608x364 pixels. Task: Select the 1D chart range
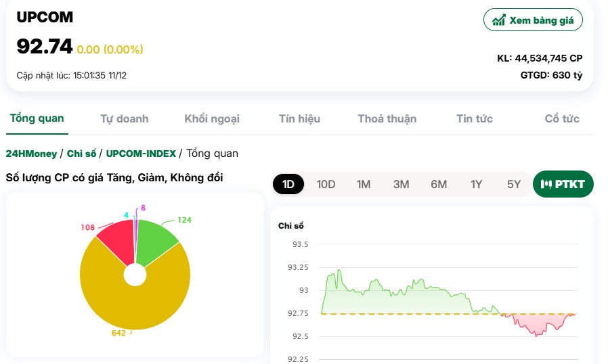pos(288,184)
